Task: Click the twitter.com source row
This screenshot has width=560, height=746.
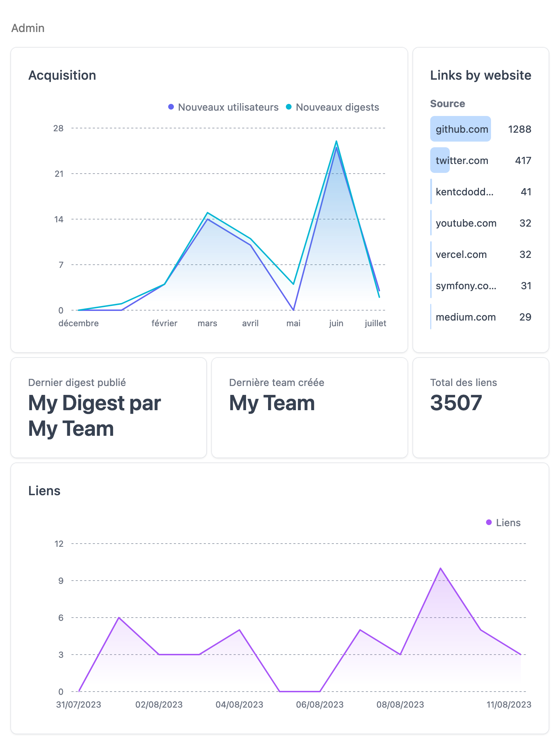Action: 481,160
